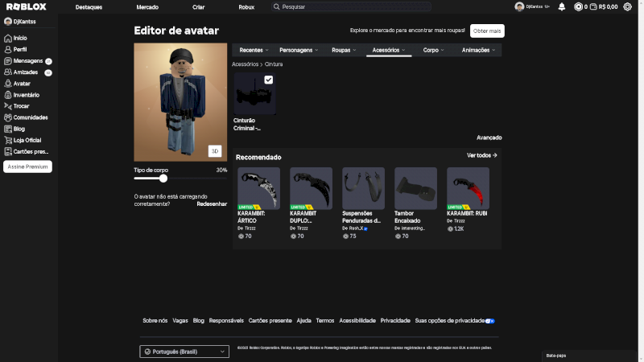Screen dimensions: 644x362
Task: Click the Obter mais button
Action: click(487, 31)
